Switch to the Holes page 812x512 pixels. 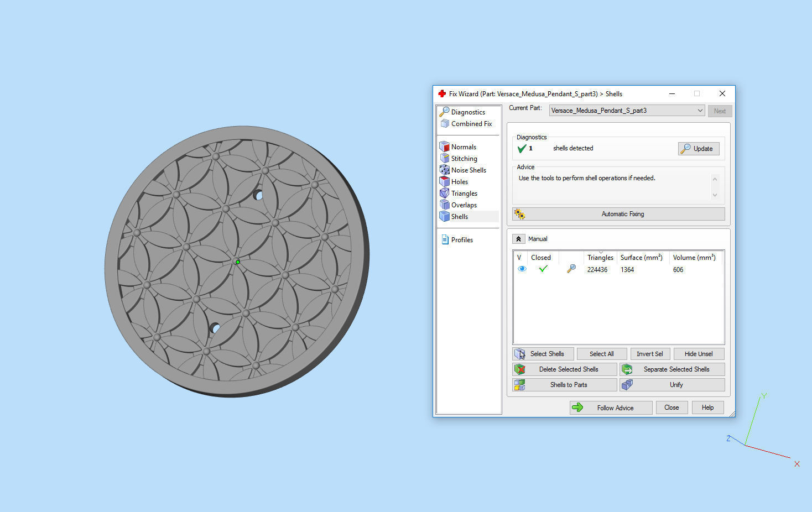click(x=460, y=182)
